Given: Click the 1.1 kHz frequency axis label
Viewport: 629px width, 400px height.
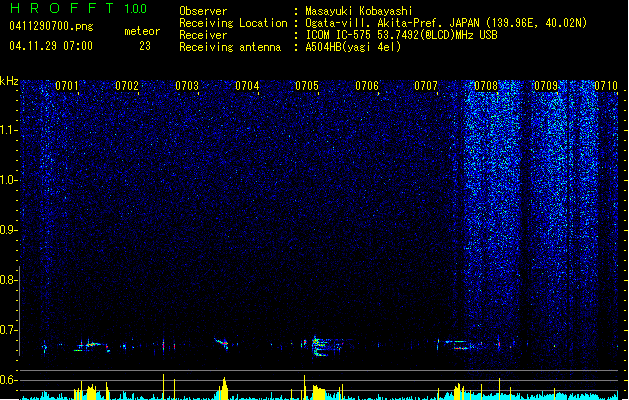Looking at the screenshot, I should pyautogui.click(x=8, y=130).
